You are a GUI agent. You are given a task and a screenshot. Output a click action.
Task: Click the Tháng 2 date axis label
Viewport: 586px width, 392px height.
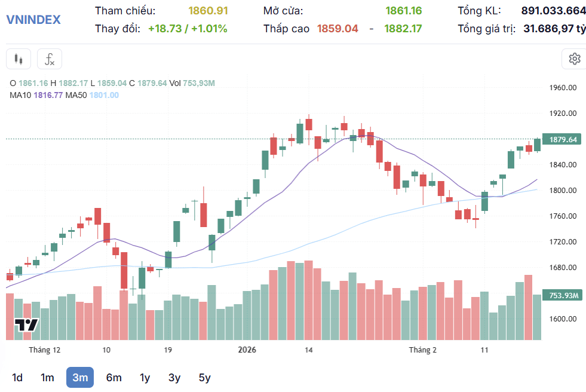click(x=423, y=350)
